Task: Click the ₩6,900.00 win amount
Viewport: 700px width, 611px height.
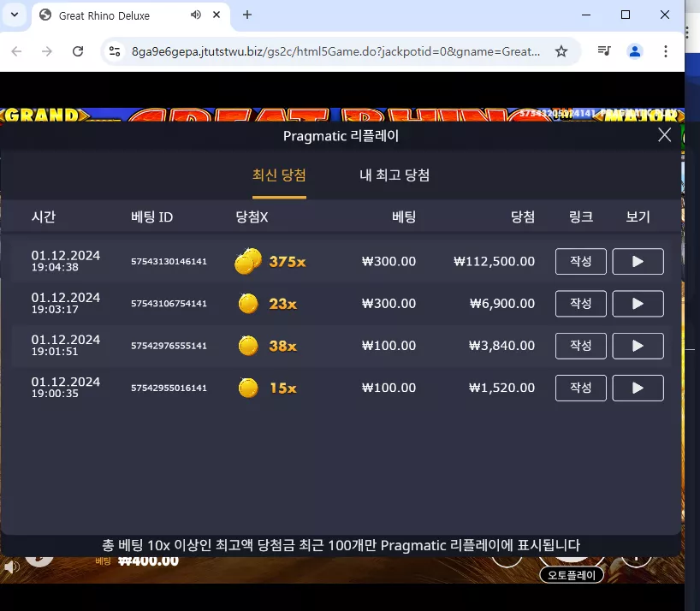Action: coord(502,304)
